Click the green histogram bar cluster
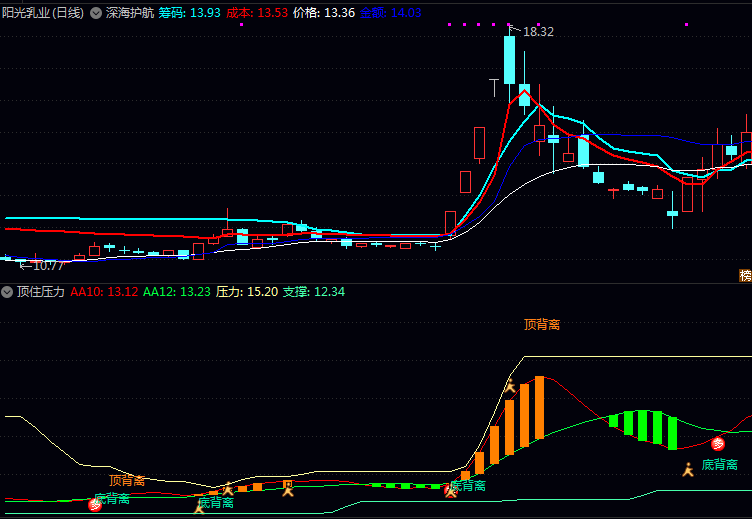The height and width of the screenshot is (519, 752). click(x=643, y=427)
